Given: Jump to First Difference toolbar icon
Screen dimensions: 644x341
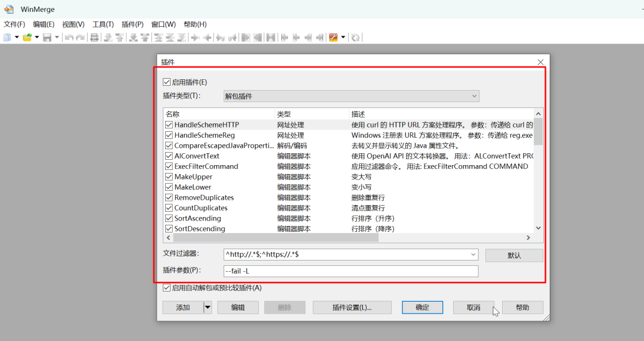Looking at the screenshot, I should click(158, 38).
